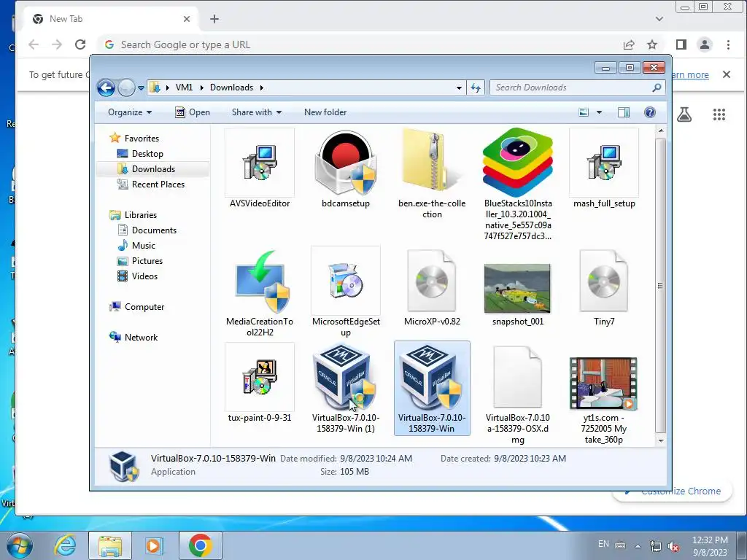Select the AVSVideoEditor installer file

[260, 169]
